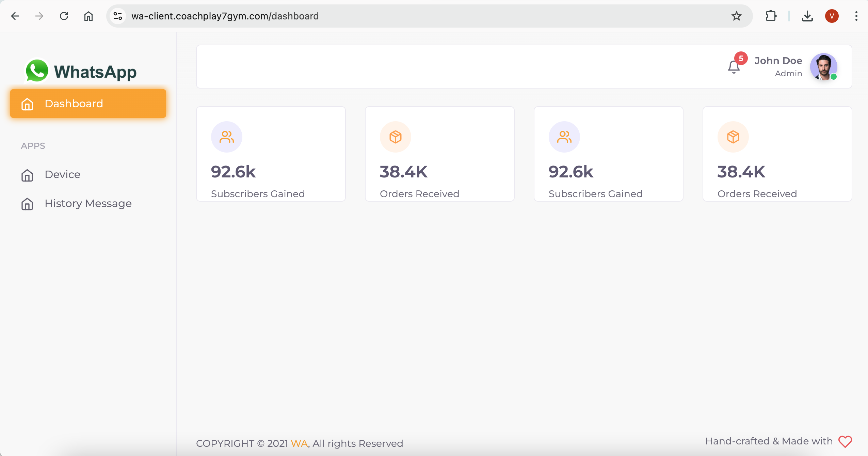This screenshot has width=868, height=456.
Task: Open browser extensions puzzle icon
Action: pos(771,16)
